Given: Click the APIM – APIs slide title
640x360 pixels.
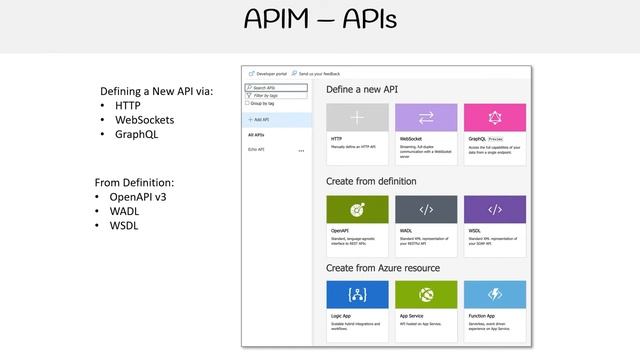Looking at the screenshot, I should [320, 19].
